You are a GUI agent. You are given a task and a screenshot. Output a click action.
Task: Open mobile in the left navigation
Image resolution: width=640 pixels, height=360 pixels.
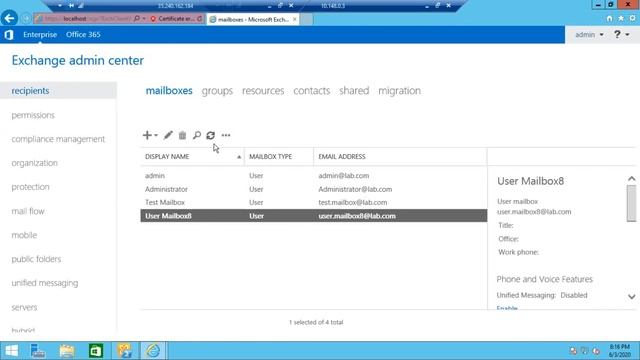(24, 235)
